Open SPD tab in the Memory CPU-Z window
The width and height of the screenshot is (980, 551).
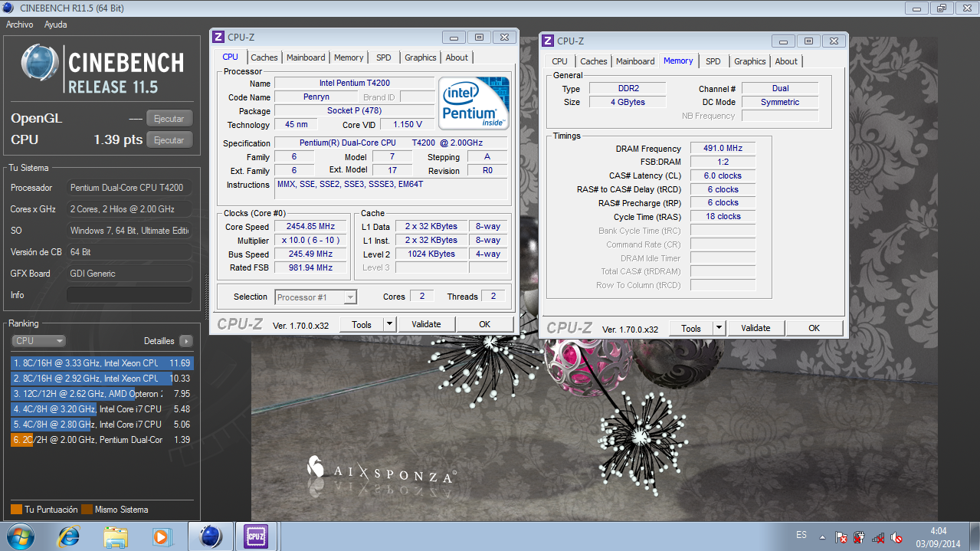713,61
